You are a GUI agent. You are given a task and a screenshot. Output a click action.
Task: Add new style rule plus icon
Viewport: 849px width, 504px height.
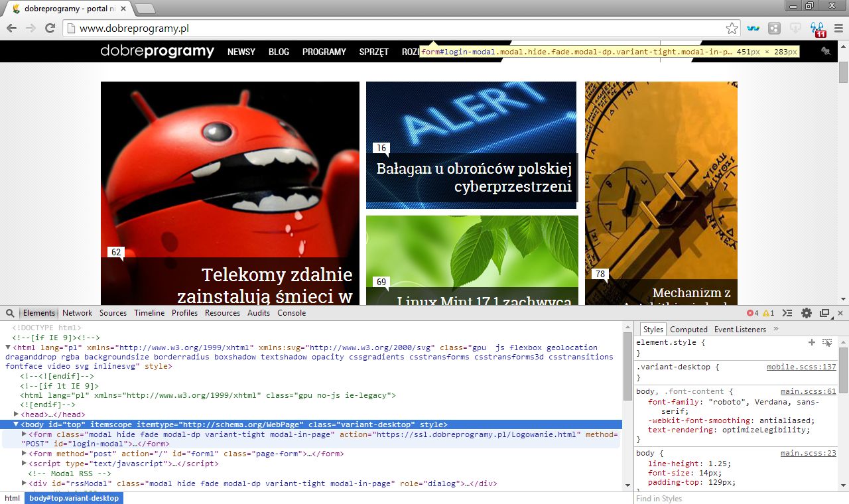pos(811,342)
